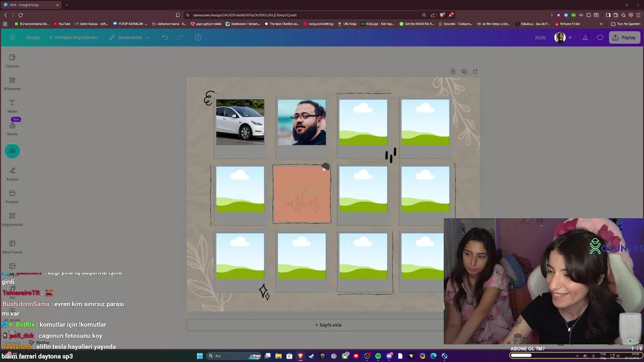Open Spotify from the taskbar

point(378,356)
